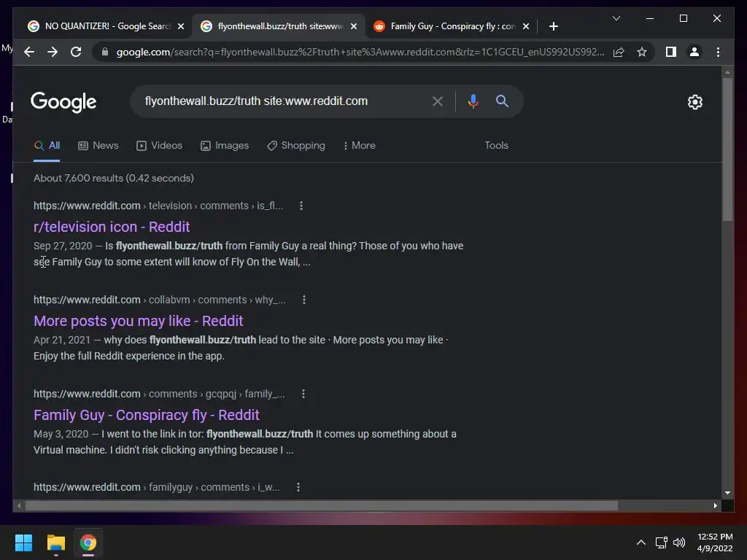Open the Windows Start menu
This screenshot has width=747, height=560.
tap(23, 542)
